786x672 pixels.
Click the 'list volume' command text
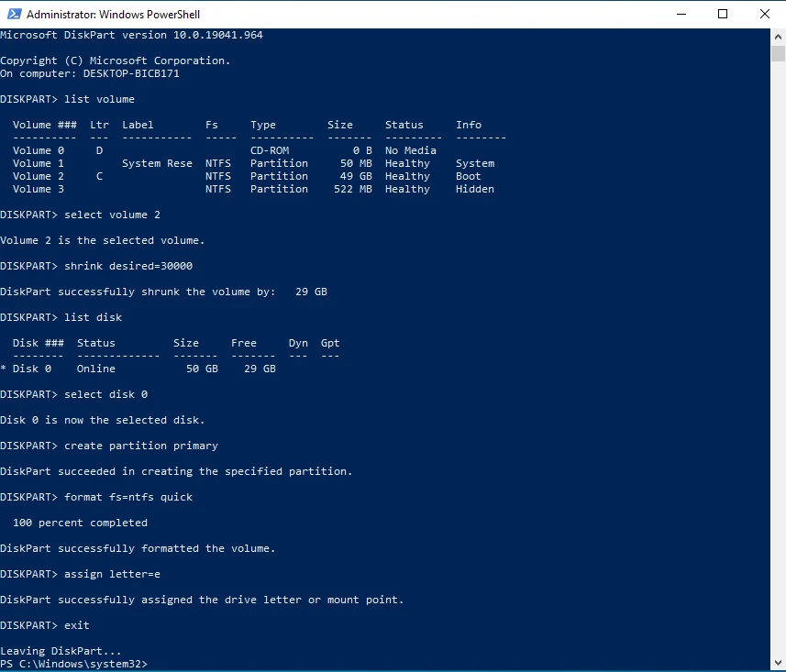point(99,99)
